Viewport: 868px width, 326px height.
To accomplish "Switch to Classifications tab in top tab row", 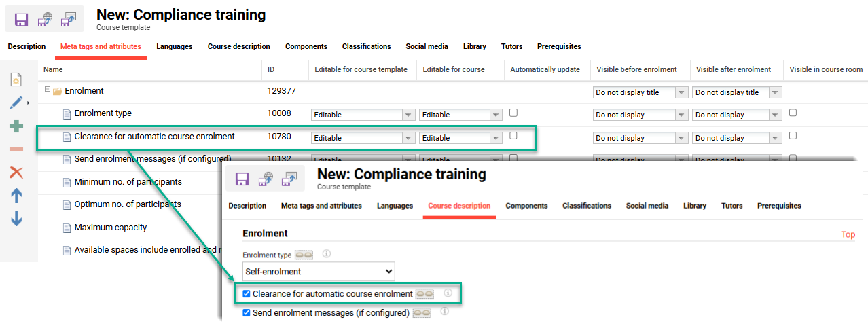I will (x=366, y=46).
